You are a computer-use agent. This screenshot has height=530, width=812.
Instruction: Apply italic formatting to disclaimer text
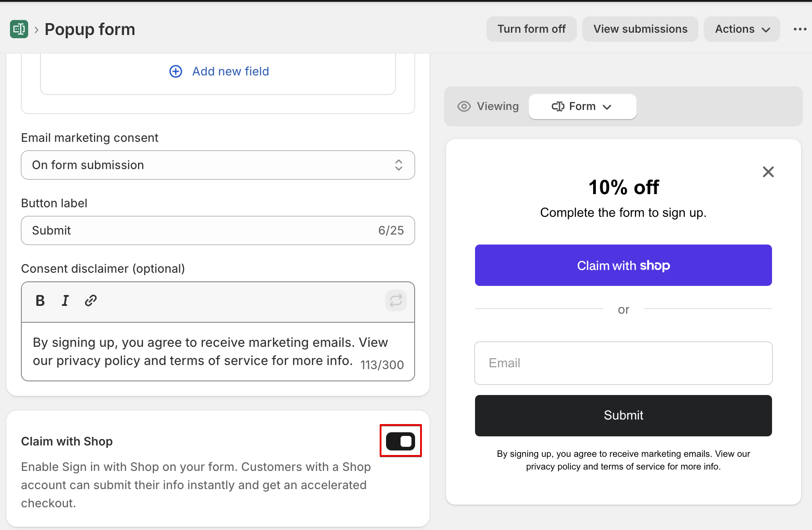65,300
